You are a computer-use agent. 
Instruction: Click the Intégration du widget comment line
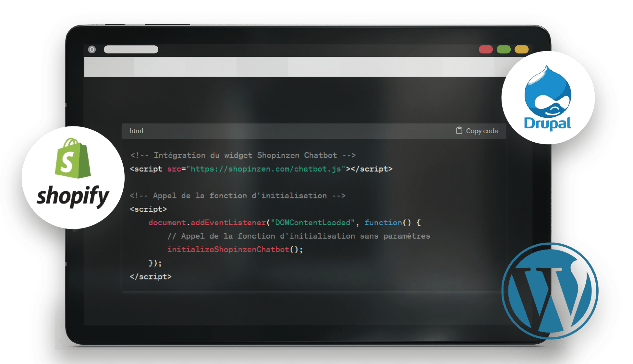tap(243, 155)
